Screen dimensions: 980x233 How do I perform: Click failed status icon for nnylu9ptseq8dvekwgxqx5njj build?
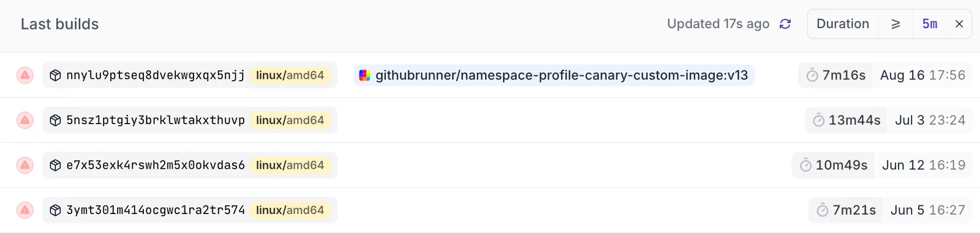[x=24, y=75]
